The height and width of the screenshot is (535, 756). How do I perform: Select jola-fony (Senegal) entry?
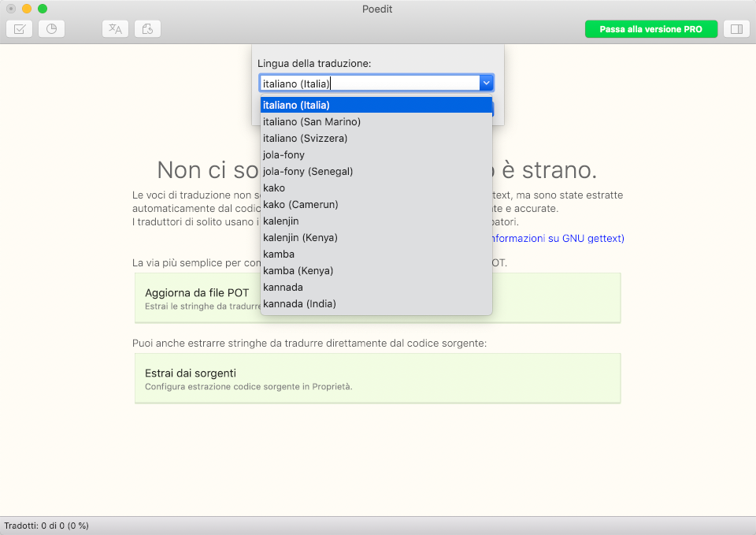coord(376,171)
